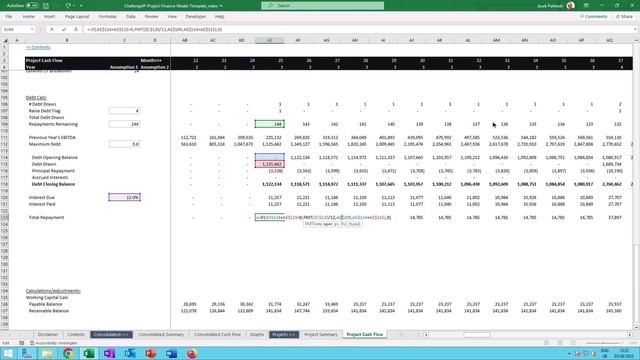Click Accessibility: Investigate in status bar

tap(53, 343)
